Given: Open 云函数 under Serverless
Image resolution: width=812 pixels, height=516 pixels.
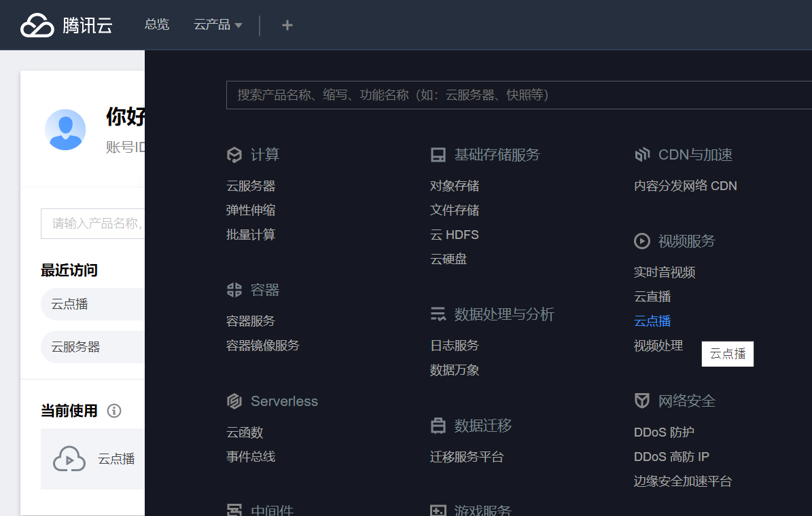Looking at the screenshot, I should point(245,432).
